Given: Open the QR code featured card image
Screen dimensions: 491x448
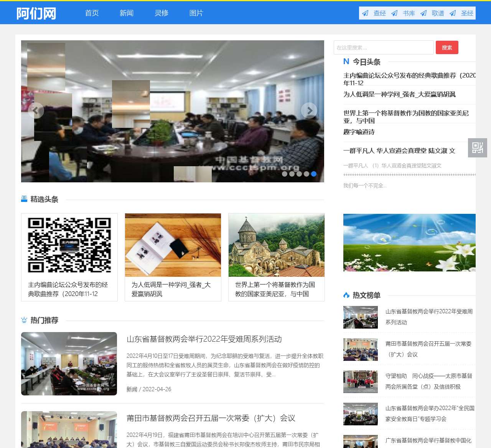Looking at the screenshot, I should pos(69,245).
